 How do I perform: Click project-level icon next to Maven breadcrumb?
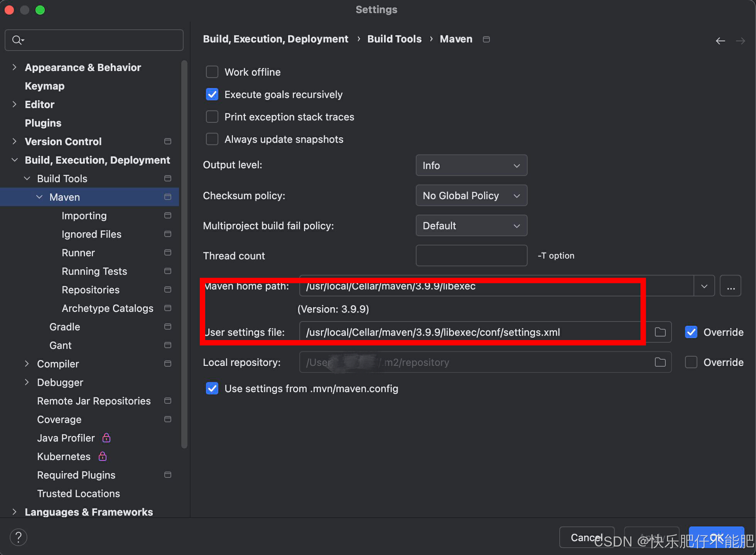pos(486,39)
